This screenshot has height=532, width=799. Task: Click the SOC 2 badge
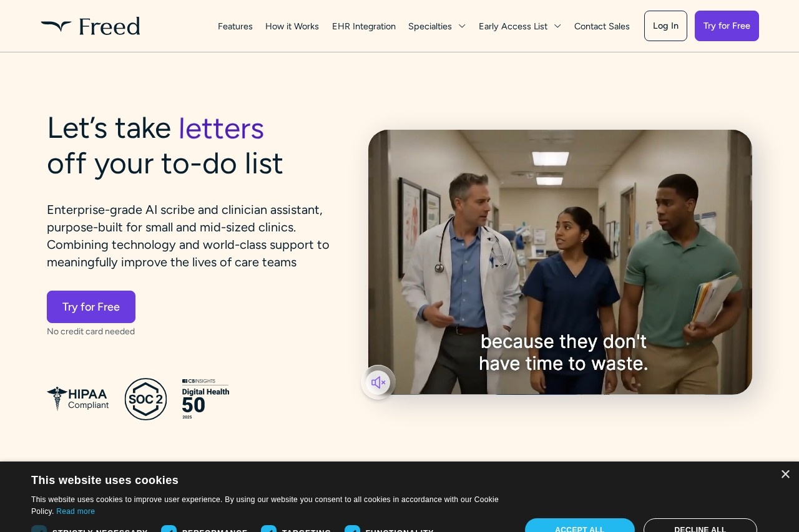click(x=145, y=399)
